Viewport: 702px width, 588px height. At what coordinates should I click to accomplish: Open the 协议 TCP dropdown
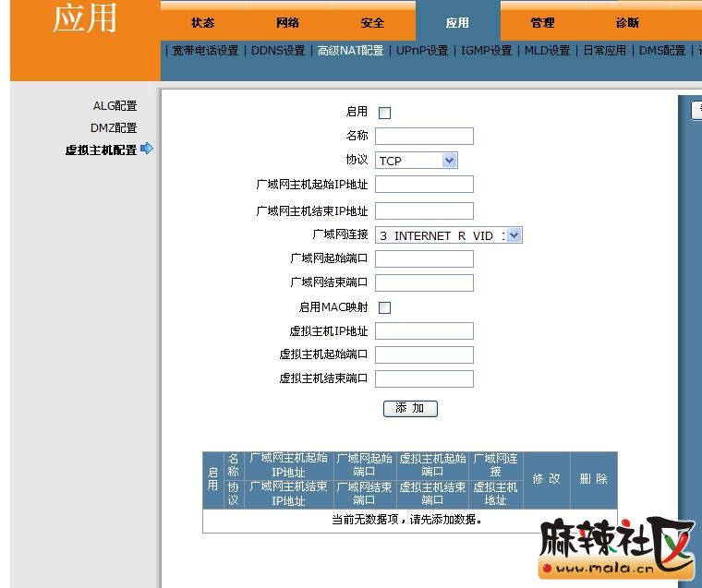point(417,161)
